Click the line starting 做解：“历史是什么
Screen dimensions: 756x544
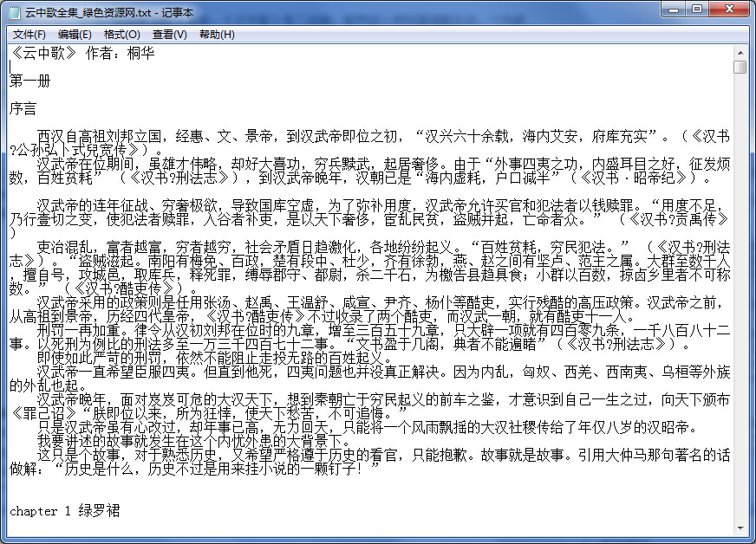(x=194, y=469)
